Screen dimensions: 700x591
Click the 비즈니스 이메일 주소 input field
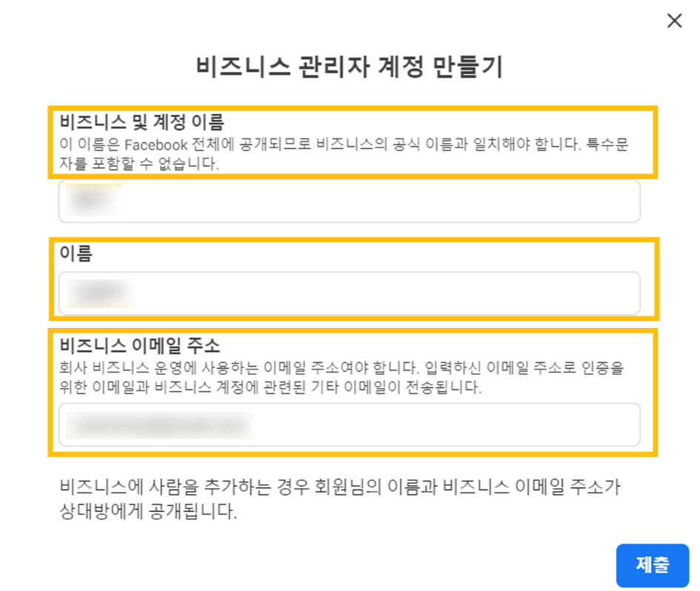click(x=348, y=424)
